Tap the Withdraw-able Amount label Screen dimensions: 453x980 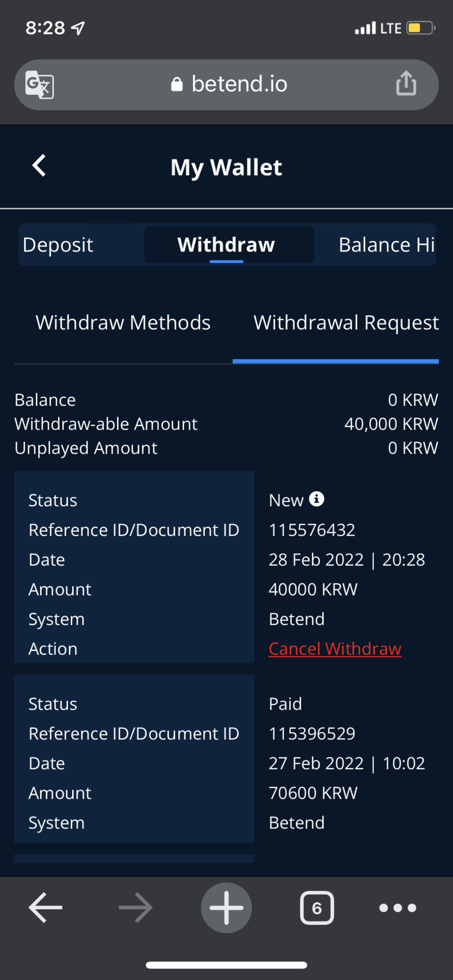point(106,424)
